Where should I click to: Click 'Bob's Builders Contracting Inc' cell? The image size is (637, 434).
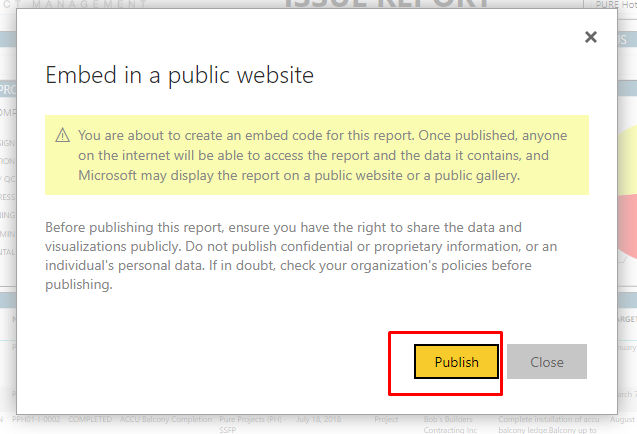(x=450, y=424)
